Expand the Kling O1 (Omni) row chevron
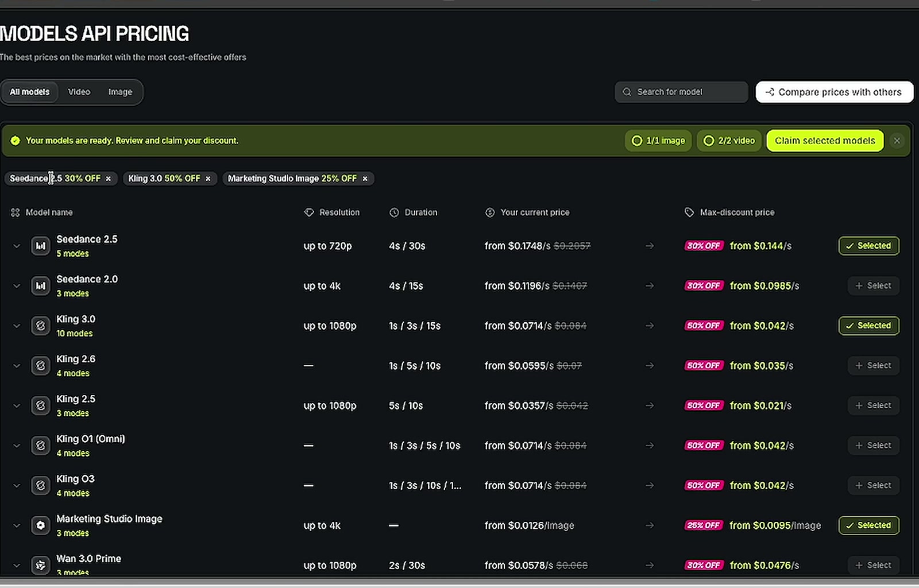This screenshot has height=588, width=919. pyautogui.click(x=17, y=446)
